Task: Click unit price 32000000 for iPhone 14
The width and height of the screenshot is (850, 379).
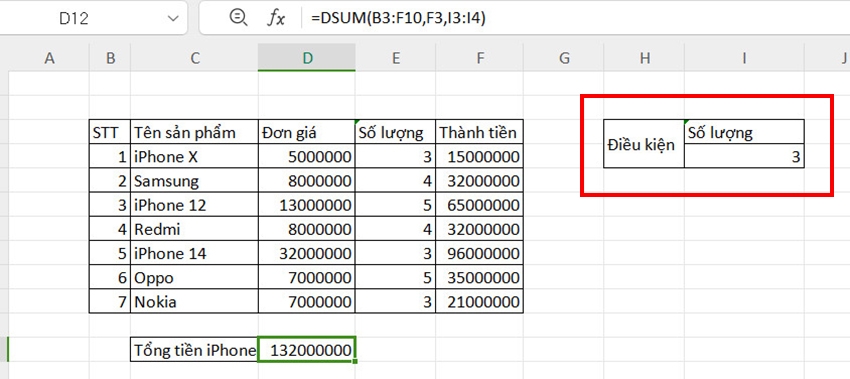Action: tap(307, 253)
